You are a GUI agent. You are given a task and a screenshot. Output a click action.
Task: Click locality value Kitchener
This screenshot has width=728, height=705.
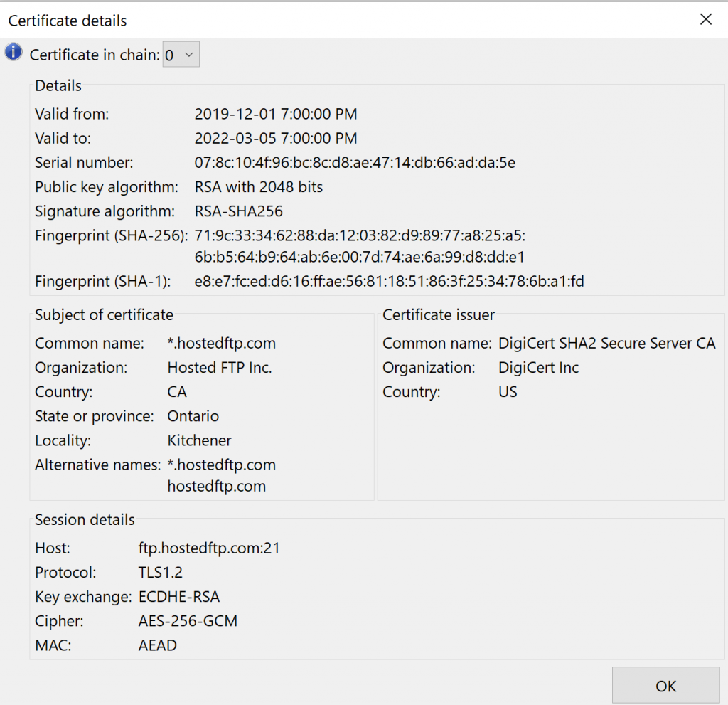tap(199, 440)
